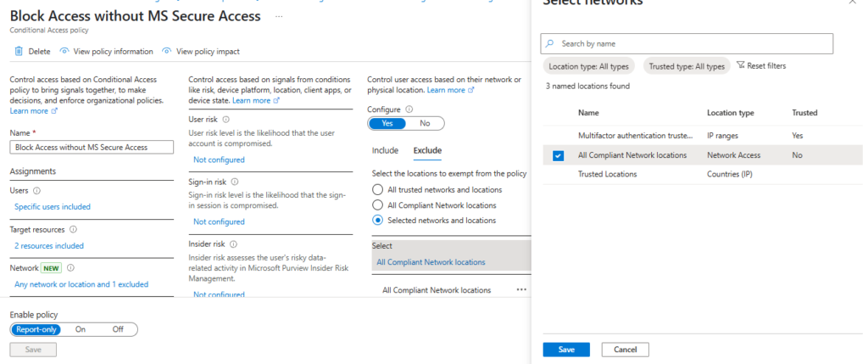Click IP ranges cell

pos(723,135)
